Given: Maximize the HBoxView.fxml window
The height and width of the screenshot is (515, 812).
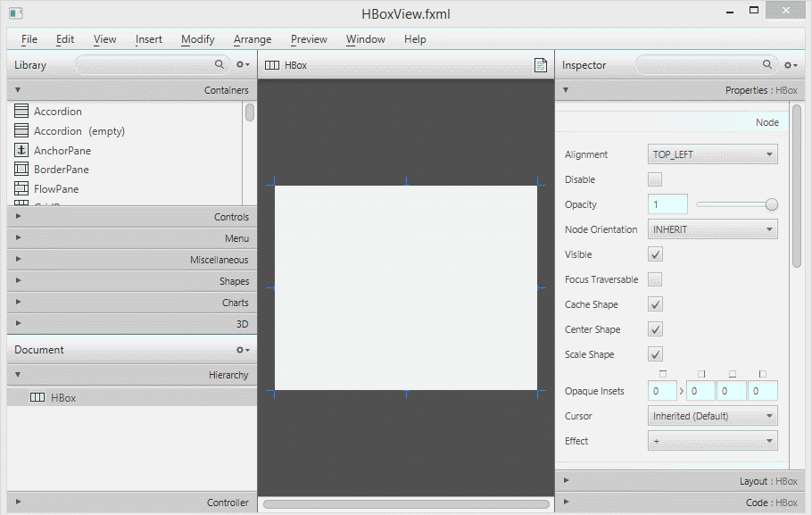Looking at the screenshot, I should 754,11.
